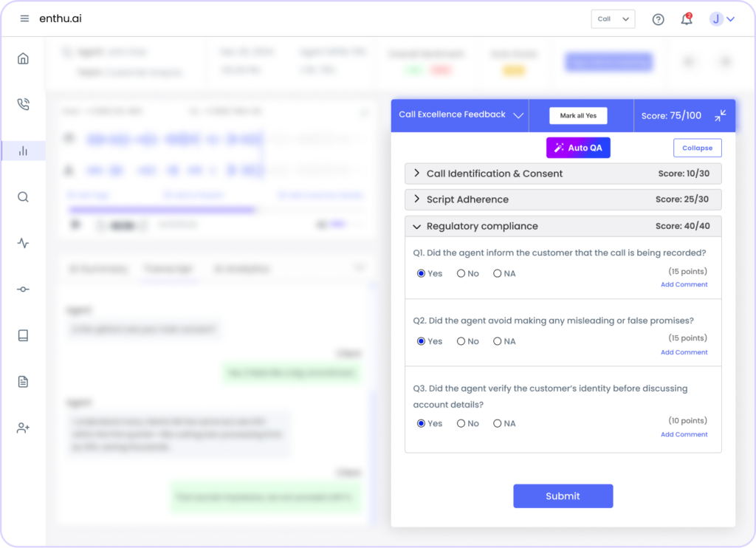756x548 pixels.
Task: Open the Help question-mark icon
Action: pos(658,19)
